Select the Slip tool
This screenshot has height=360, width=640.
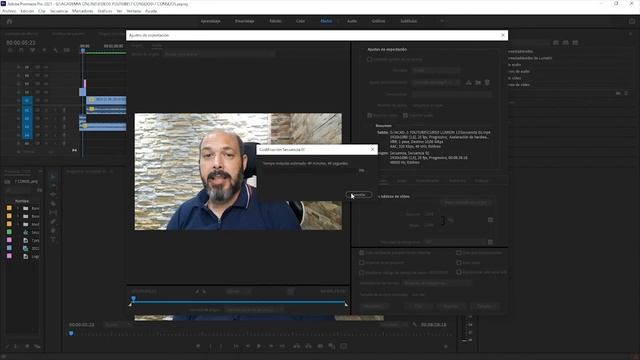click(53, 213)
